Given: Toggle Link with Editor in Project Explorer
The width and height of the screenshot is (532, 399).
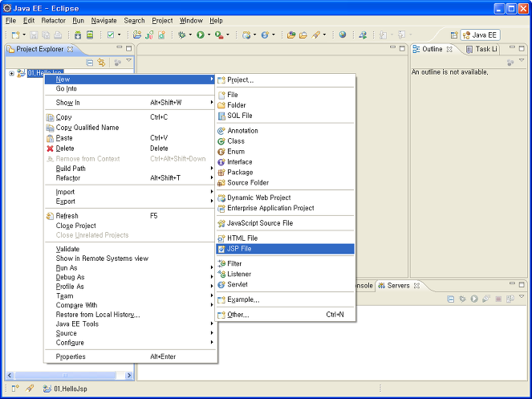Looking at the screenshot, I should coord(101,63).
